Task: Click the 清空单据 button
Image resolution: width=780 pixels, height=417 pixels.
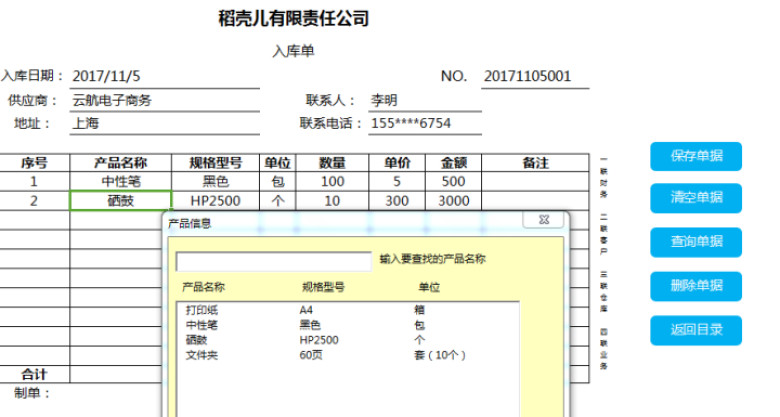Action: [695, 198]
